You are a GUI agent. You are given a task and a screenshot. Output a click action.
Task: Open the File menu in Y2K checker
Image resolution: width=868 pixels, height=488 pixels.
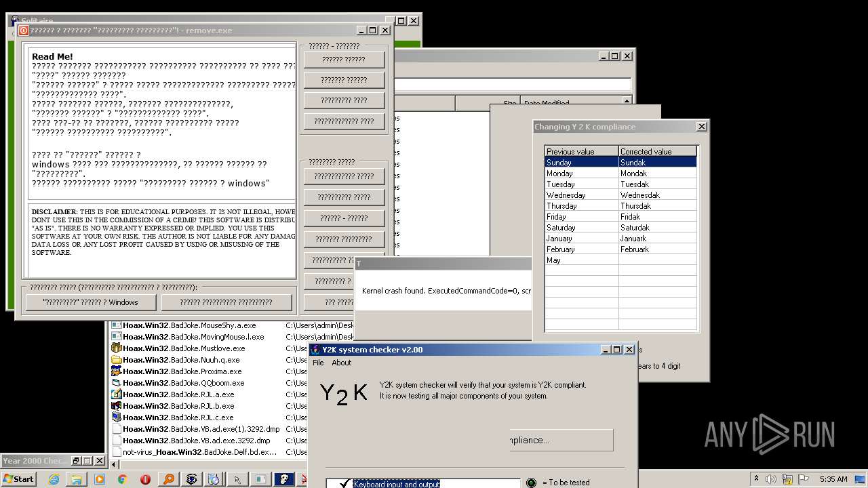(318, 363)
